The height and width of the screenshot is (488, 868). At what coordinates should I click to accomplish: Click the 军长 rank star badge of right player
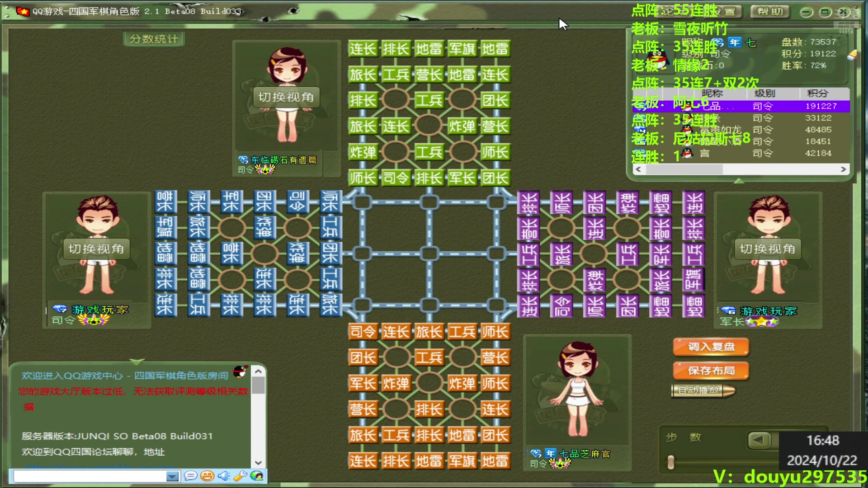tap(762, 322)
